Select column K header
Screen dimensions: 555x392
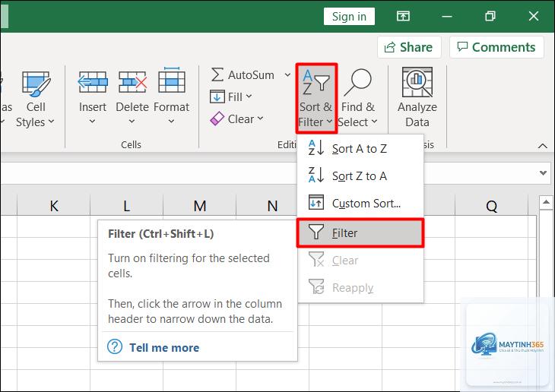[54, 206]
